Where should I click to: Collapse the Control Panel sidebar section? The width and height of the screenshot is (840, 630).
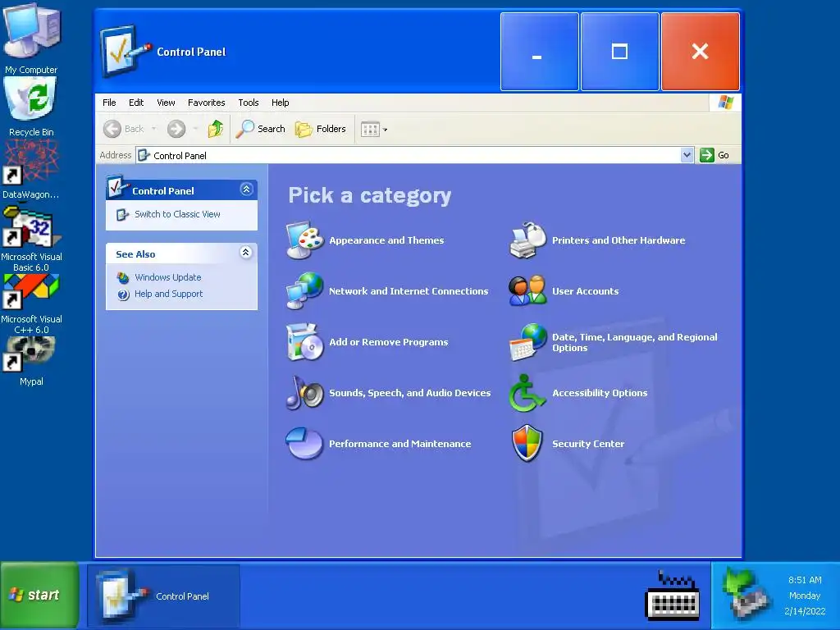246,189
